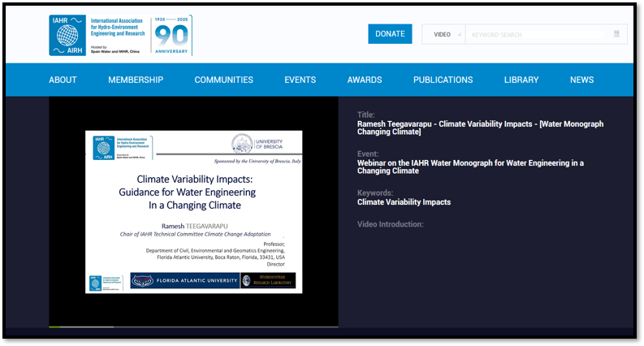Select Library in the navigation bar
644x346 pixels.
coord(521,80)
